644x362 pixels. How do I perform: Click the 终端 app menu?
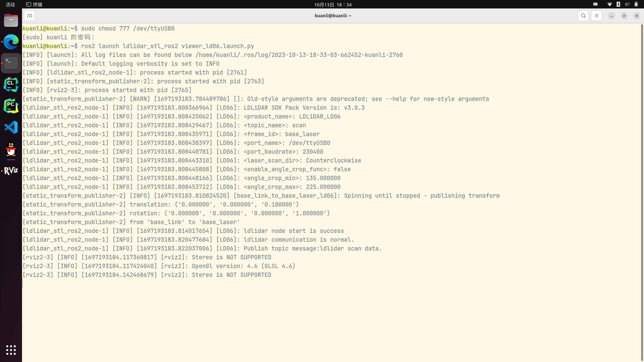click(34, 5)
